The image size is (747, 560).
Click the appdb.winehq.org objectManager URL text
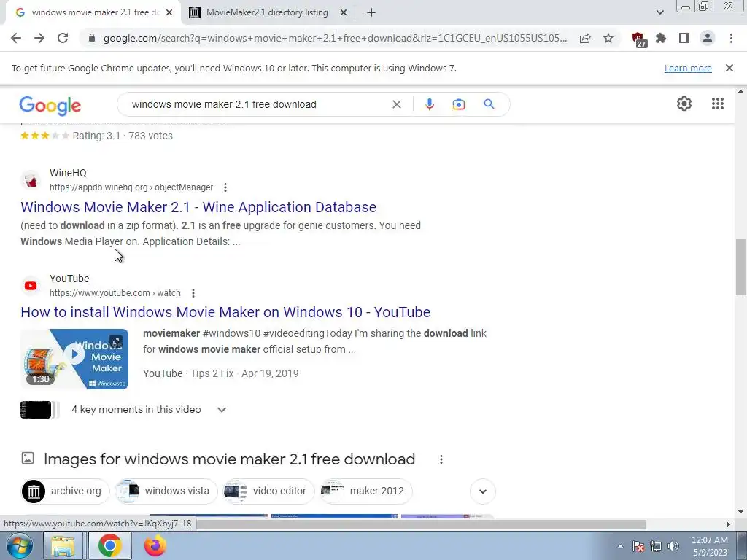click(131, 187)
